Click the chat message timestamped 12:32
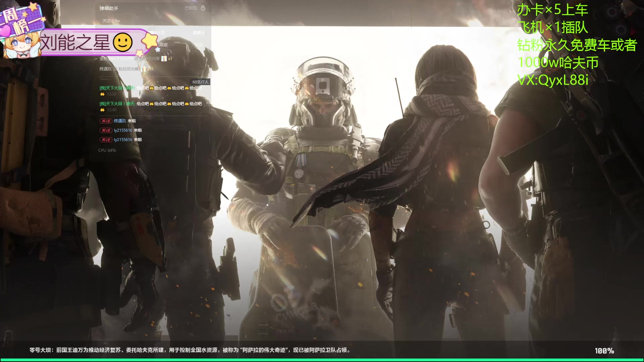The image size is (644, 362). (x=151, y=88)
